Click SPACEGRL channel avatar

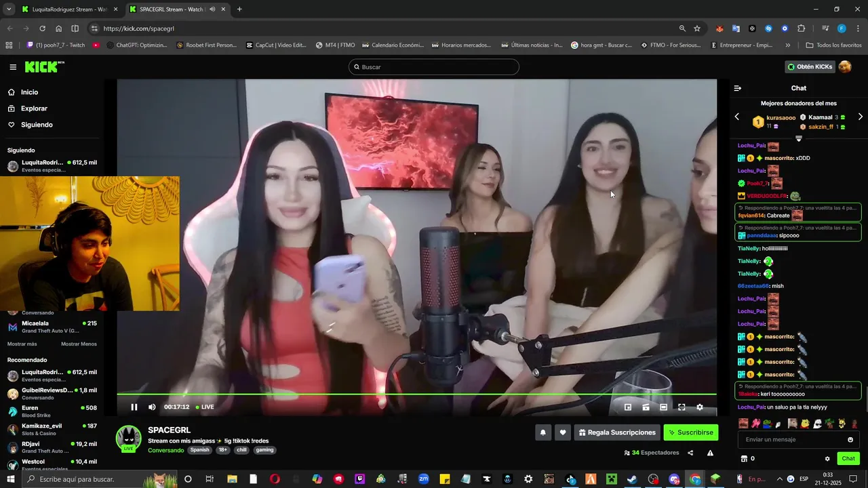coord(129,439)
